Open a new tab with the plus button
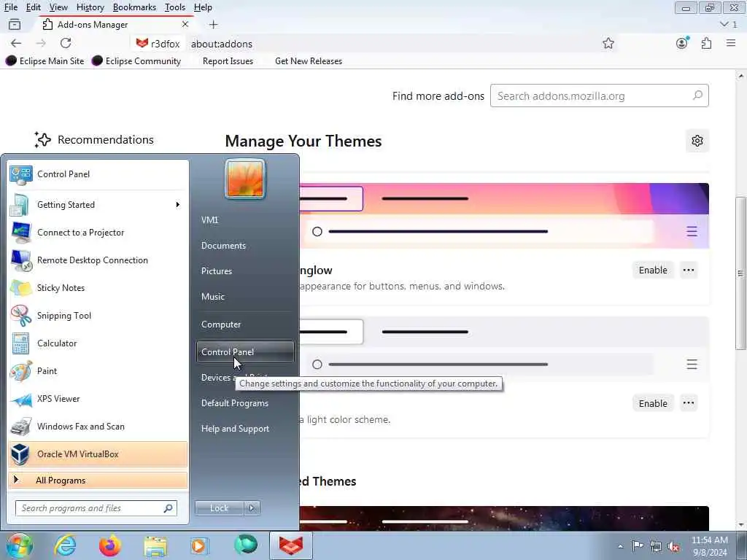Image resolution: width=747 pixels, height=560 pixels. [x=214, y=24]
